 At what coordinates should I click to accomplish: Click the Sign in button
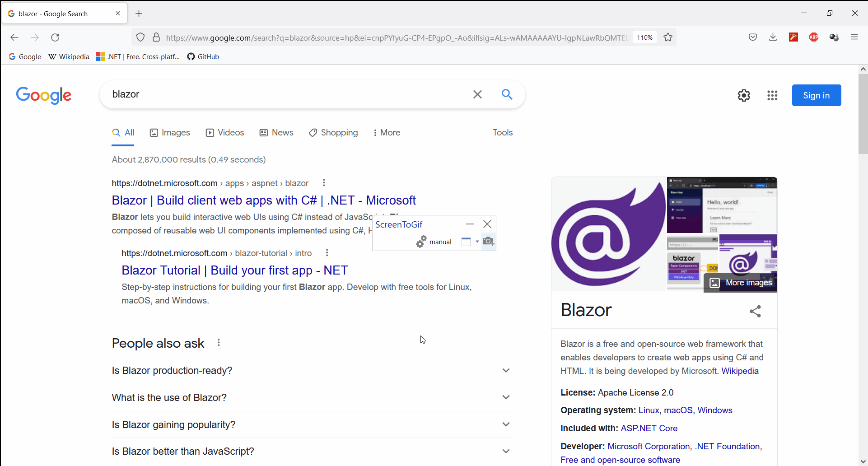tap(817, 95)
